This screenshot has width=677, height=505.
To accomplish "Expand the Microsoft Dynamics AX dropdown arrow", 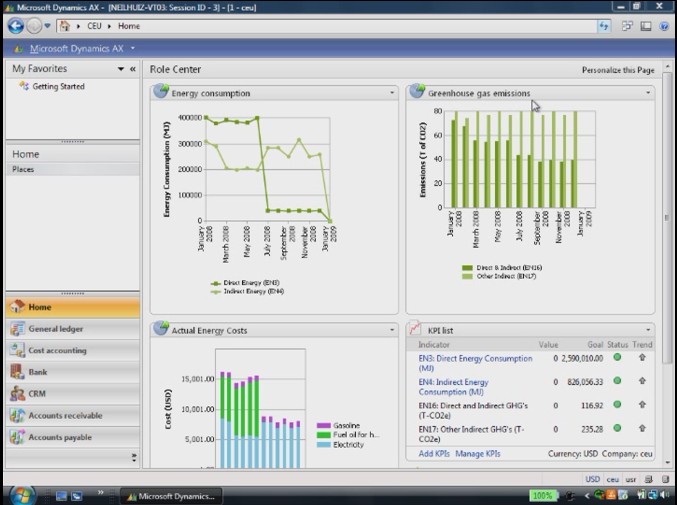I will (133, 48).
